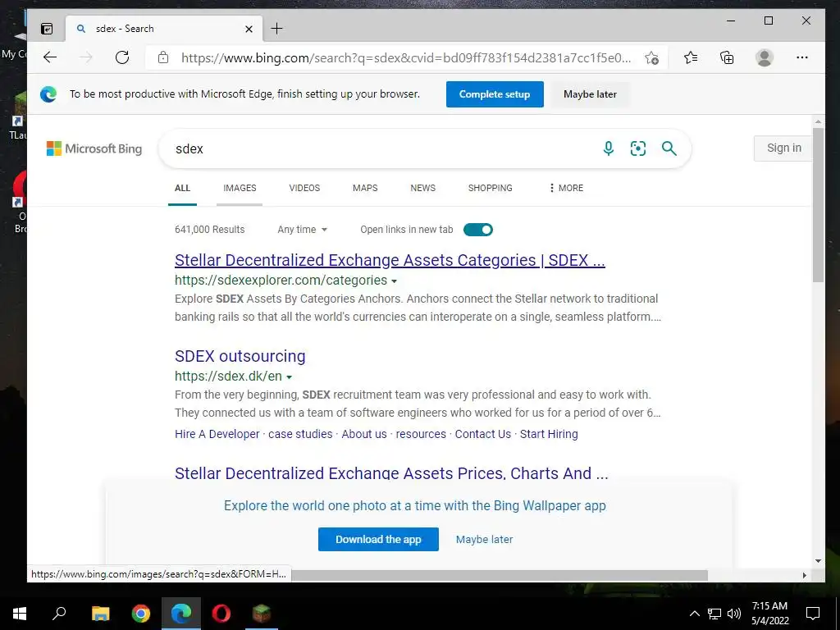
Task: Open volume control tray icon
Action: 734,614
